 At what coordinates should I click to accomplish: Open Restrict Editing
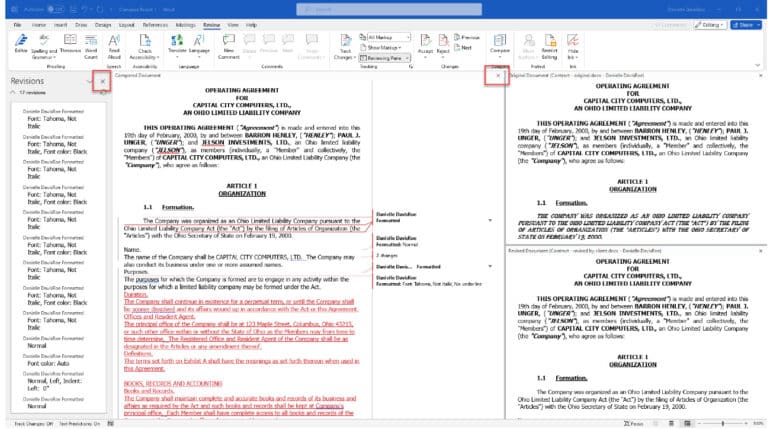pos(549,46)
